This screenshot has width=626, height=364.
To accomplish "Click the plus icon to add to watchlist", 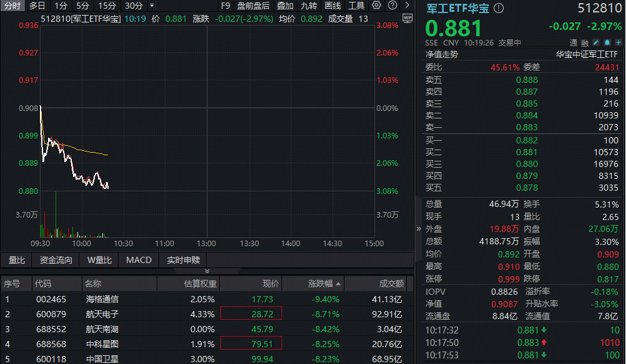I will point(618,42).
